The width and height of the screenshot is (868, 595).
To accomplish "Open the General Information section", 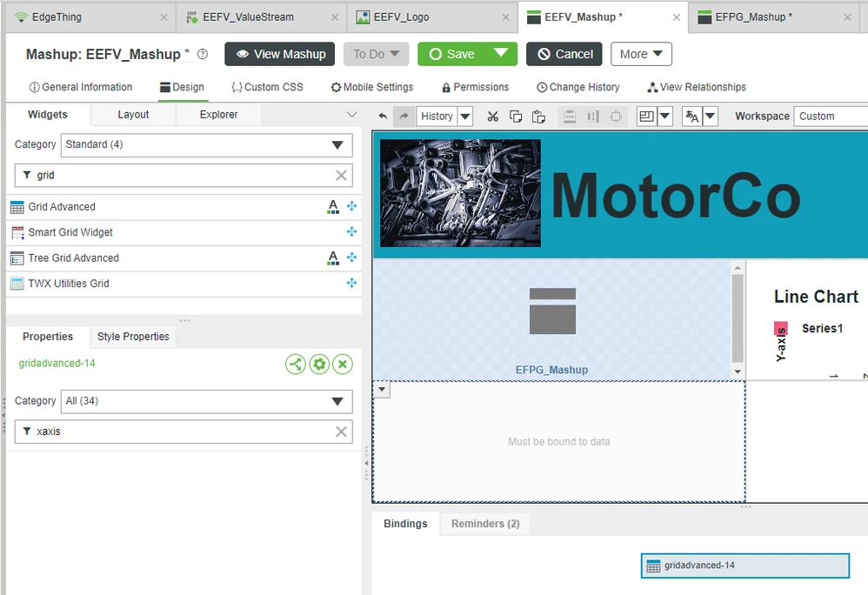I will click(x=81, y=87).
